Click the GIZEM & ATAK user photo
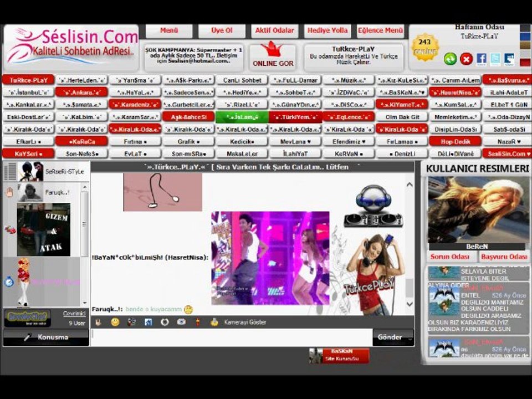Image resolution: width=532 pixels, height=399 pixels. [x=43, y=229]
